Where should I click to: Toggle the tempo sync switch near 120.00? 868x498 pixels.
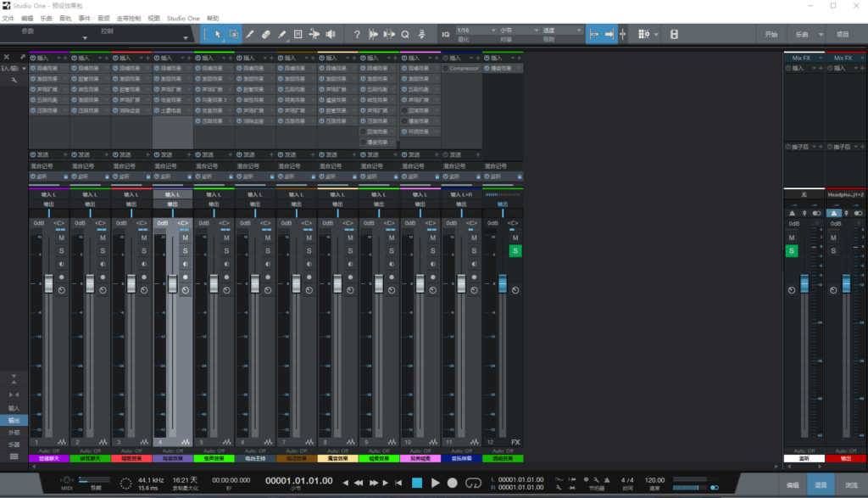click(714, 488)
